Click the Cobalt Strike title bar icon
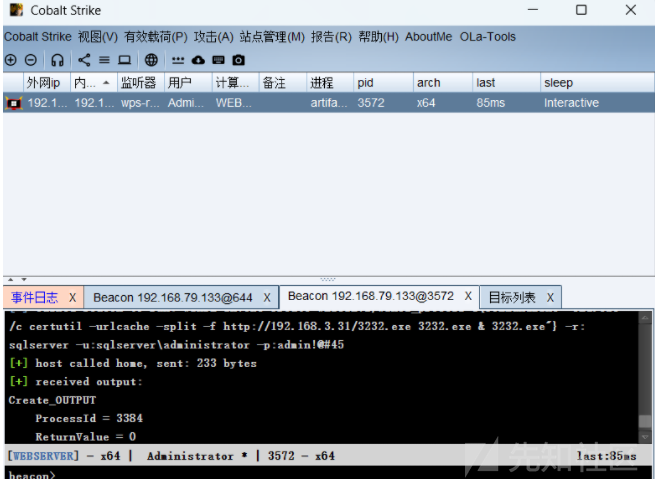 (x=16, y=10)
